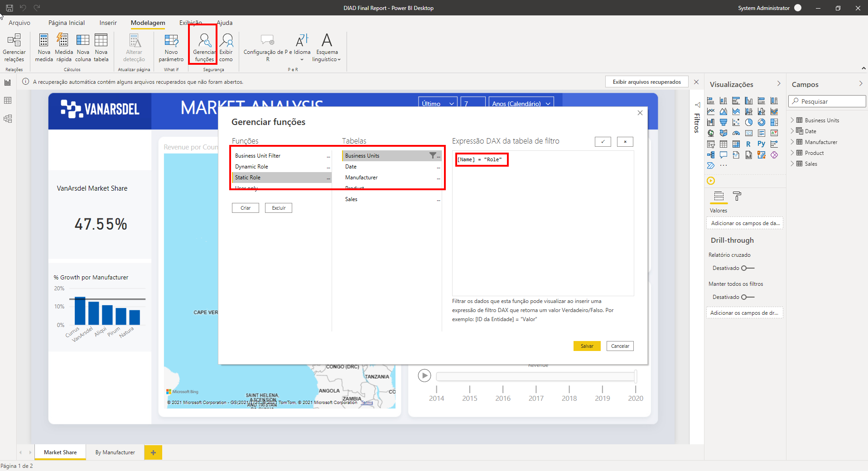Image resolution: width=868 pixels, height=471 pixels.
Task: Select the donut chart visualization
Action: pyautogui.click(x=762, y=122)
